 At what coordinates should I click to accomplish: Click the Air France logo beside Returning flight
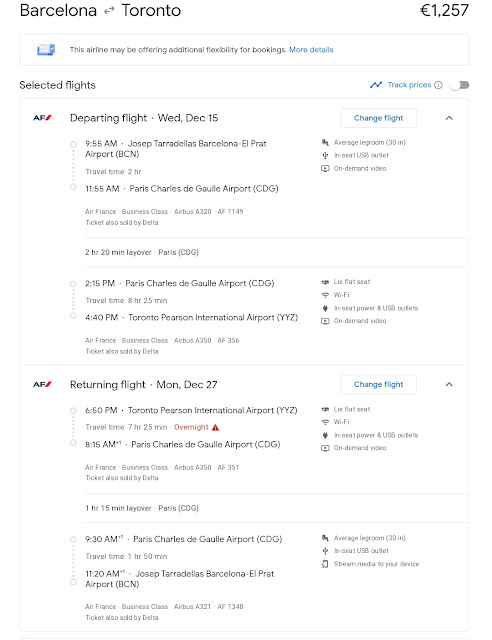42,384
